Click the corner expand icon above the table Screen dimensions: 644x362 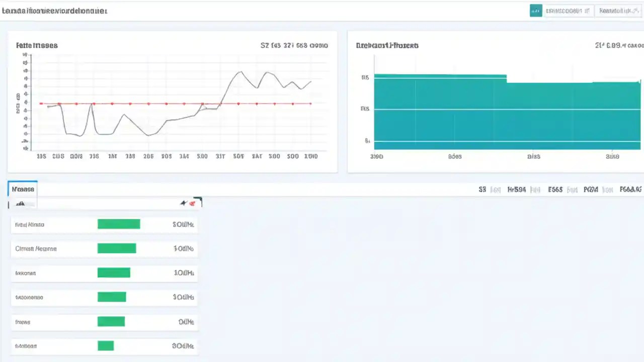pos(198,200)
